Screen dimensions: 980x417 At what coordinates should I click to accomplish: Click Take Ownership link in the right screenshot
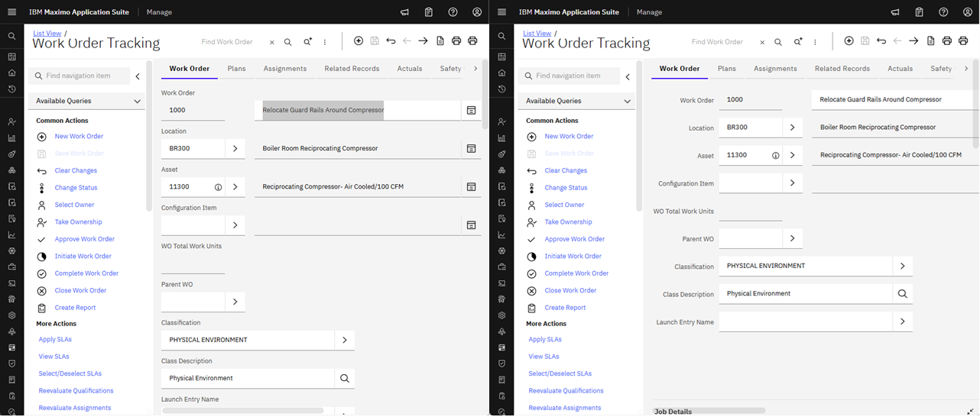(x=568, y=222)
